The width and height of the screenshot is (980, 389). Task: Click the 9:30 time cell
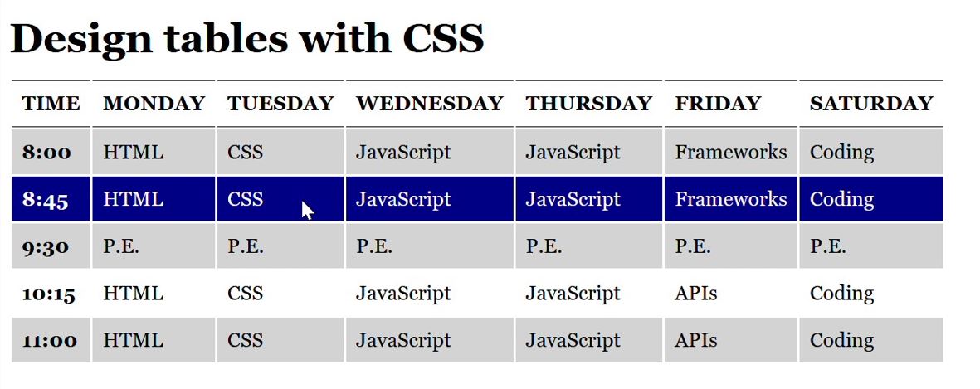click(x=46, y=247)
